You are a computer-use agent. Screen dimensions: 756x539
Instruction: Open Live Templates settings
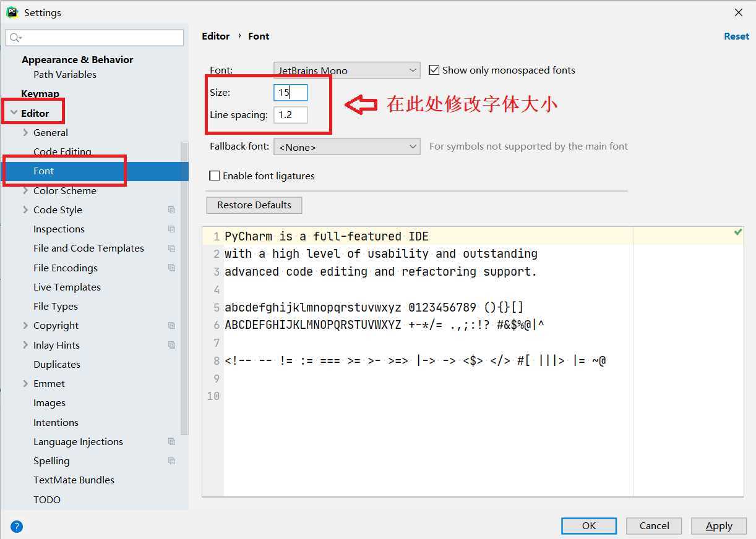click(x=67, y=287)
